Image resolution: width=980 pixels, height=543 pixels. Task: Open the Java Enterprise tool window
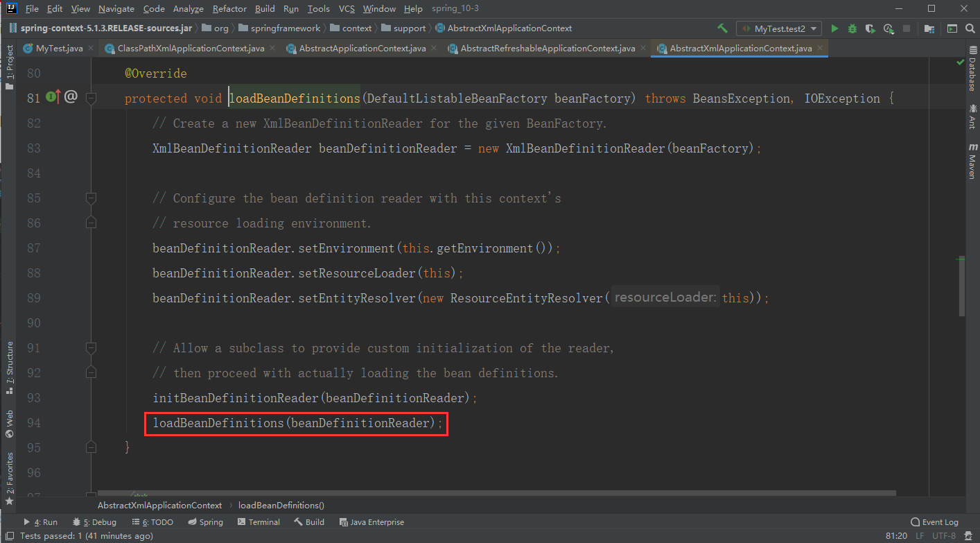[371, 522]
